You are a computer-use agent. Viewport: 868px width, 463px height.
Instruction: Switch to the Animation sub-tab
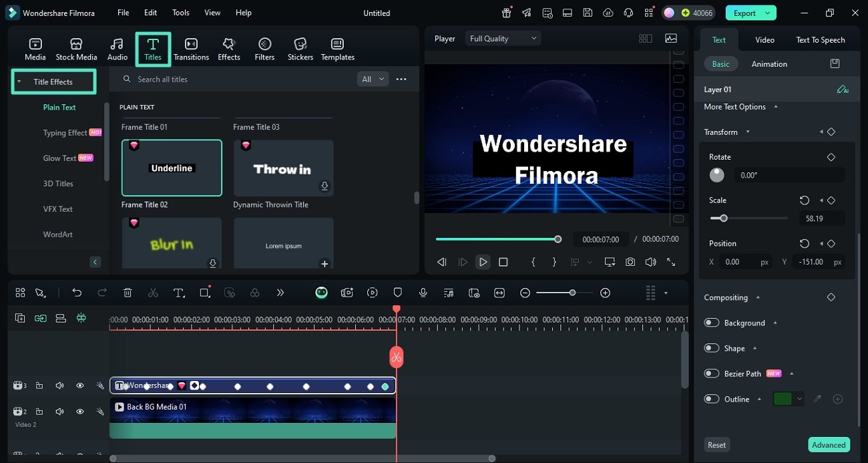pyautogui.click(x=769, y=64)
